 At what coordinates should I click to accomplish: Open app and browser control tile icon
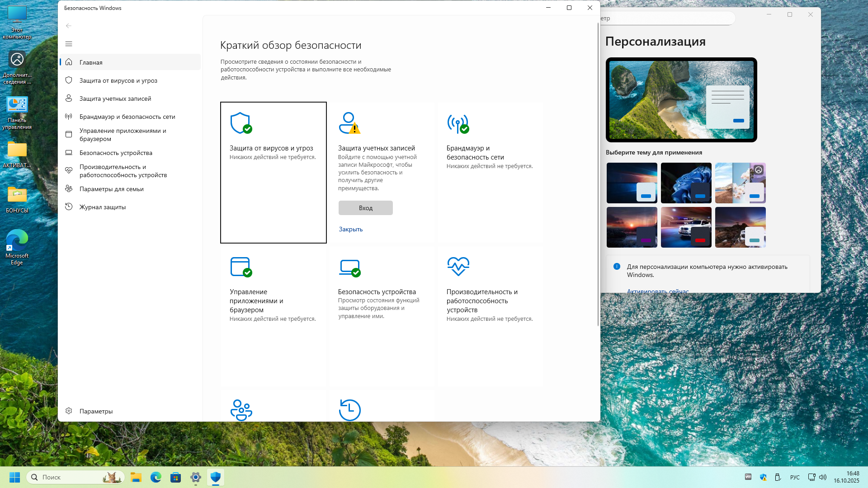click(241, 267)
